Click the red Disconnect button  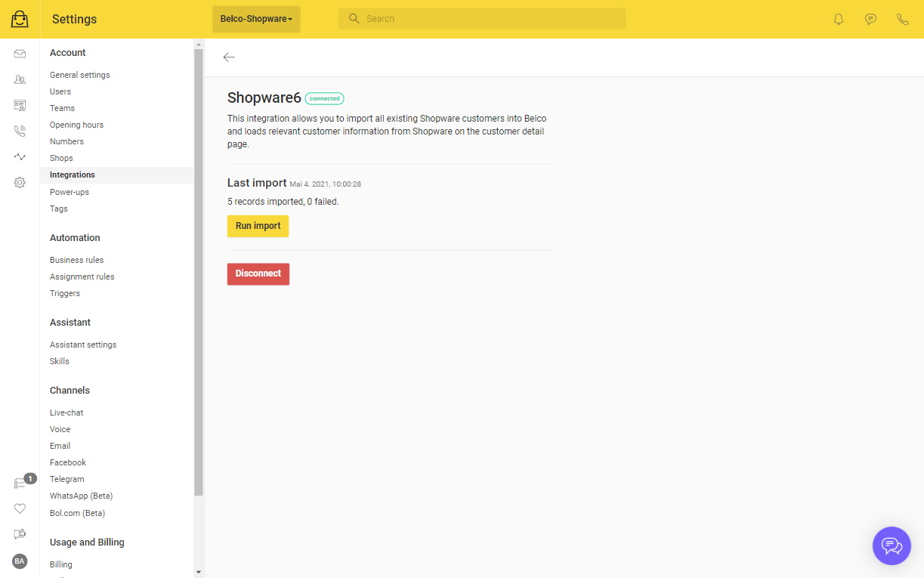[258, 274]
